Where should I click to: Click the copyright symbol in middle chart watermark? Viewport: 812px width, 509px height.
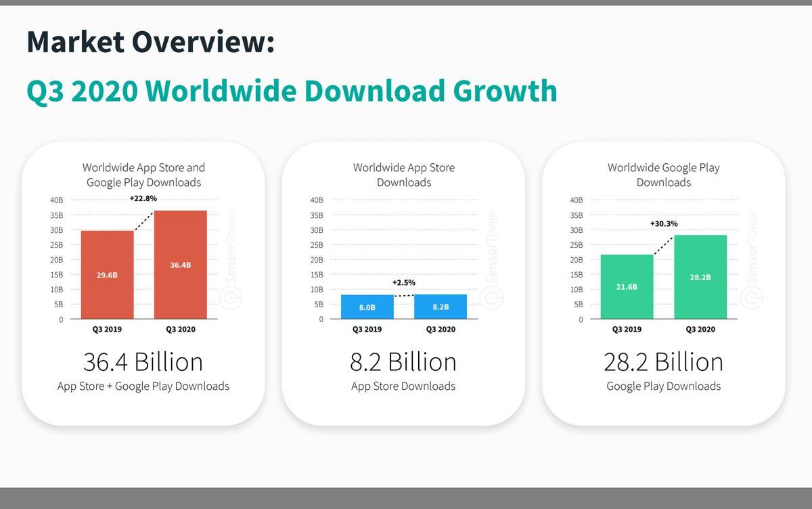coord(493,298)
